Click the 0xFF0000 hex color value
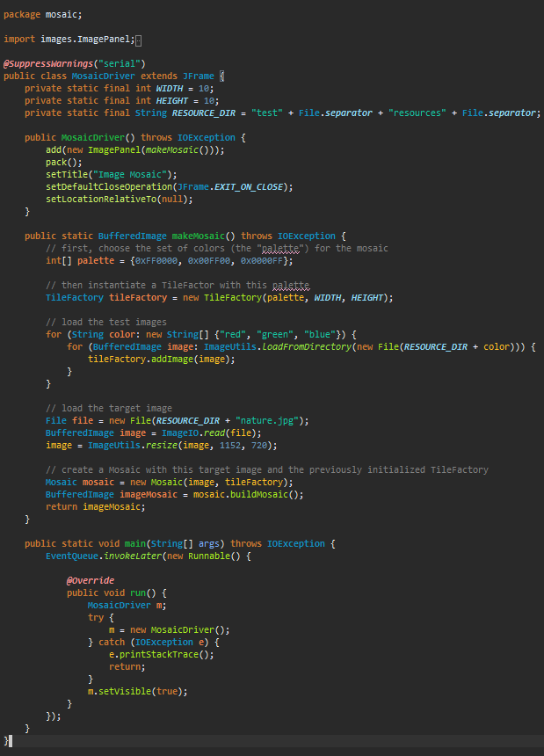 pyautogui.click(x=156, y=261)
